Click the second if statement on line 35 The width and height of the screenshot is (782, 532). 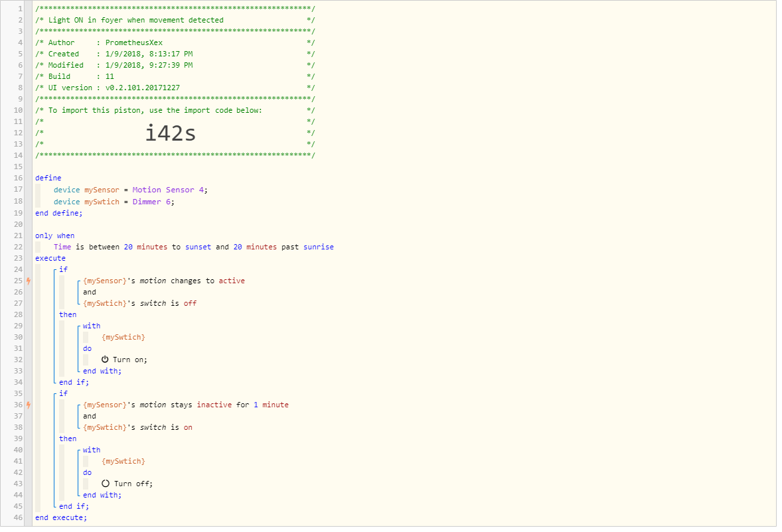coord(63,393)
